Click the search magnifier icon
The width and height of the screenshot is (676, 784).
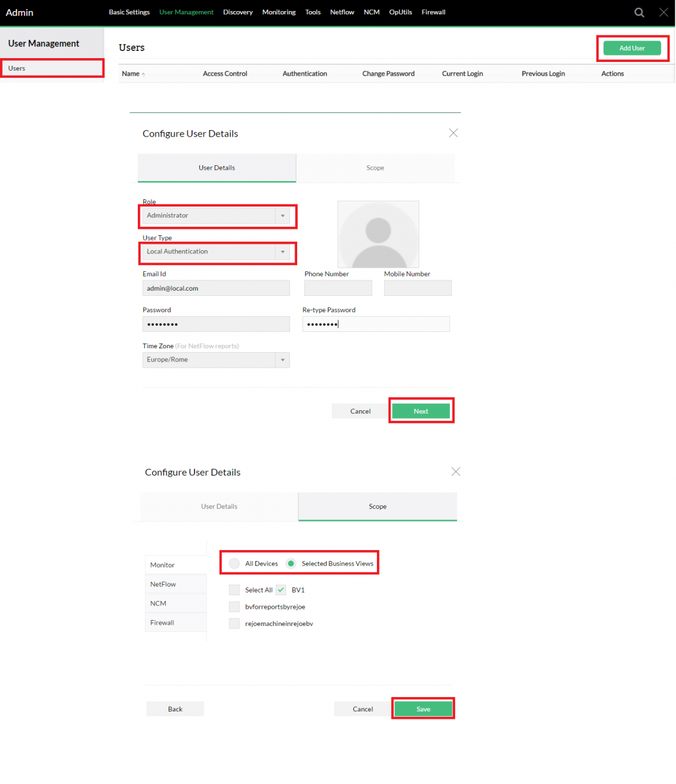[639, 12]
